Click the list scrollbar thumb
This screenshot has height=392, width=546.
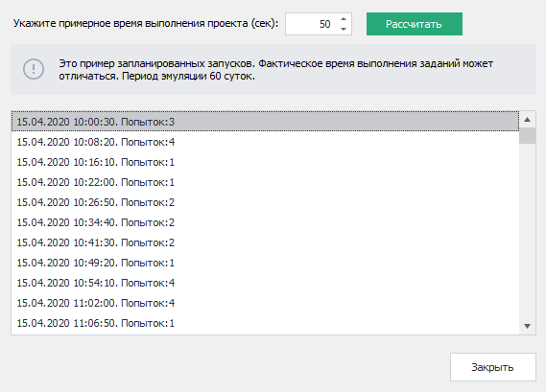click(x=527, y=136)
